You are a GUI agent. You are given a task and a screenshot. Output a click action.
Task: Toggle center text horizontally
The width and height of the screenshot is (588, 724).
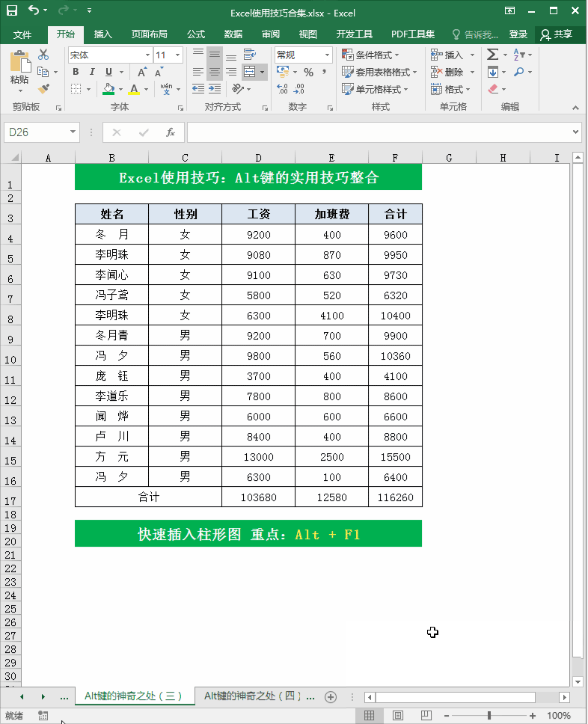[x=215, y=72]
